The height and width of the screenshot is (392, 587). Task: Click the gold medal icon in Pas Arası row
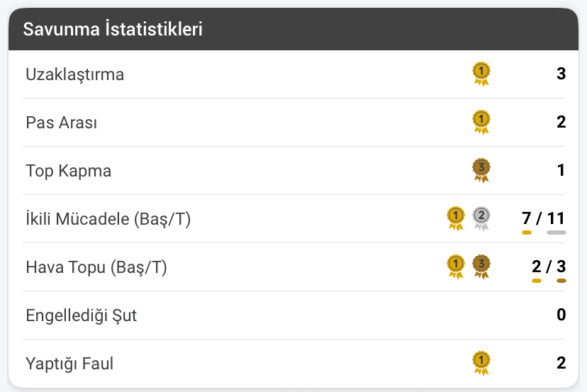pyautogui.click(x=481, y=122)
